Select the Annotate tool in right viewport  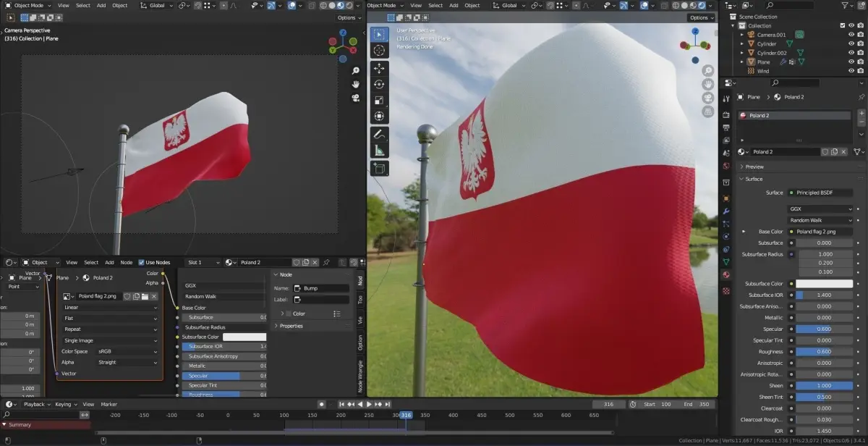(379, 135)
